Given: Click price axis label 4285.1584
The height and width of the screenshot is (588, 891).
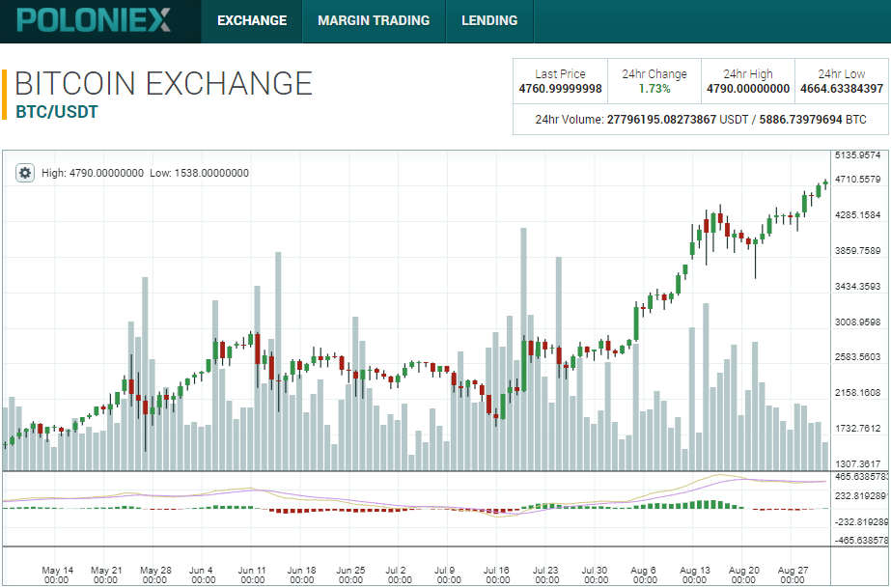Looking at the screenshot, I should (857, 215).
